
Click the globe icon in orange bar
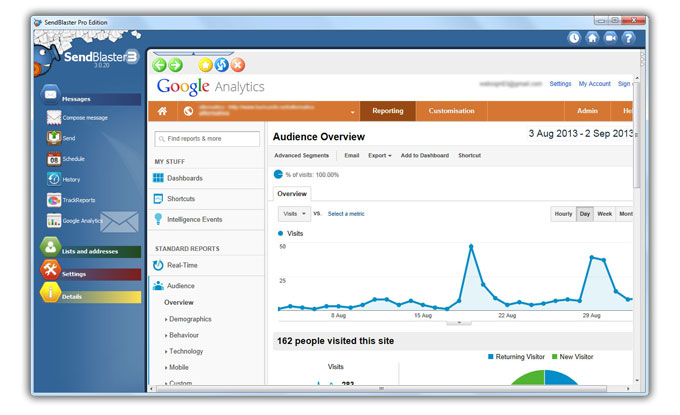tap(188, 111)
